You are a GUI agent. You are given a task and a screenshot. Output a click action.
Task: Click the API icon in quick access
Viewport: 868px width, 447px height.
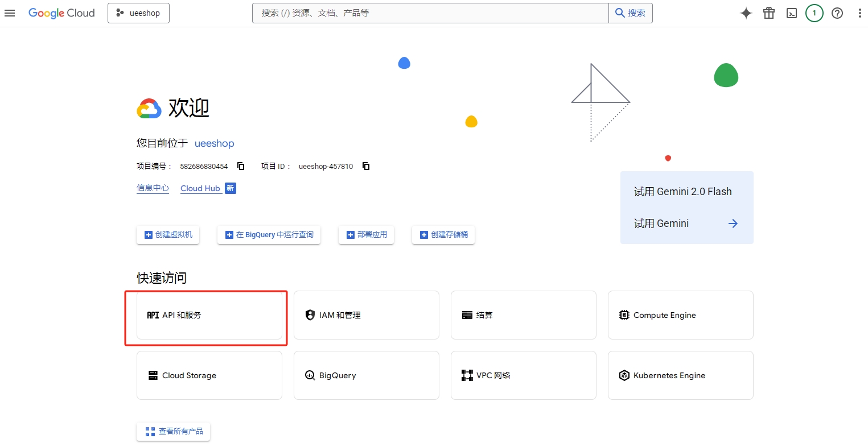tap(153, 315)
